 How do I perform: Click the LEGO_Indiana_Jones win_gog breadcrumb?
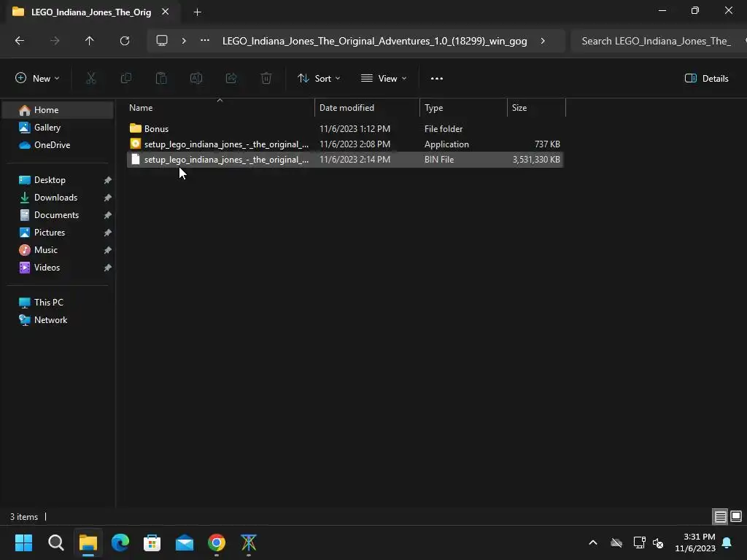coord(374,41)
